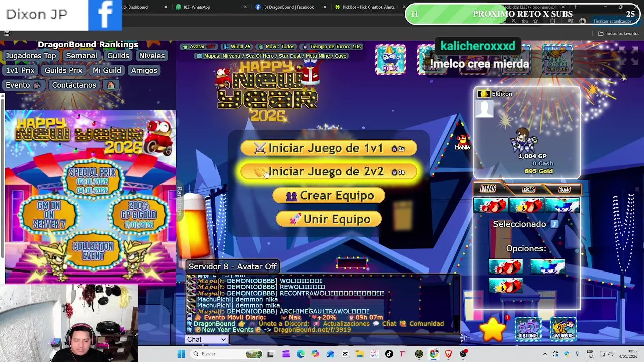Show hidden system tray icons chevron

click(x=545, y=354)
